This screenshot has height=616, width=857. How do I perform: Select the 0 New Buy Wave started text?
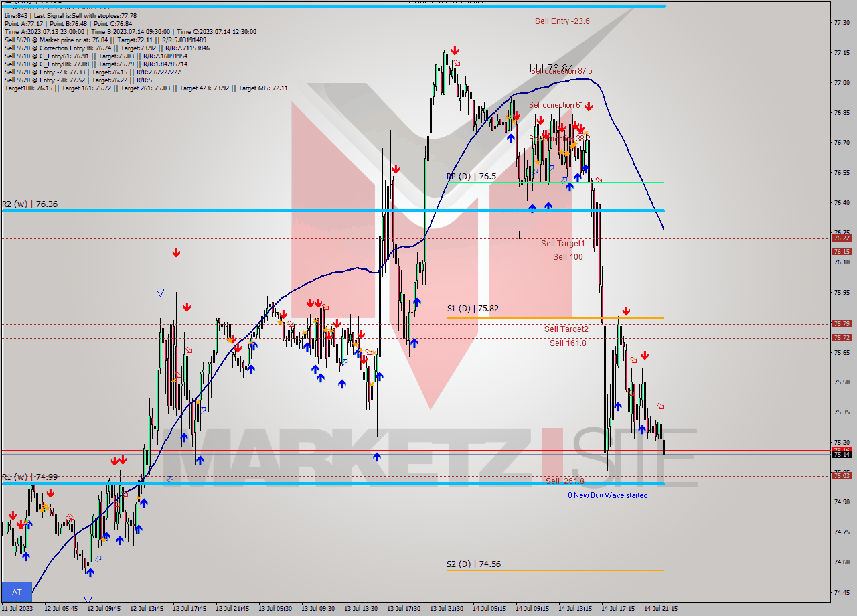pos(608,495)
